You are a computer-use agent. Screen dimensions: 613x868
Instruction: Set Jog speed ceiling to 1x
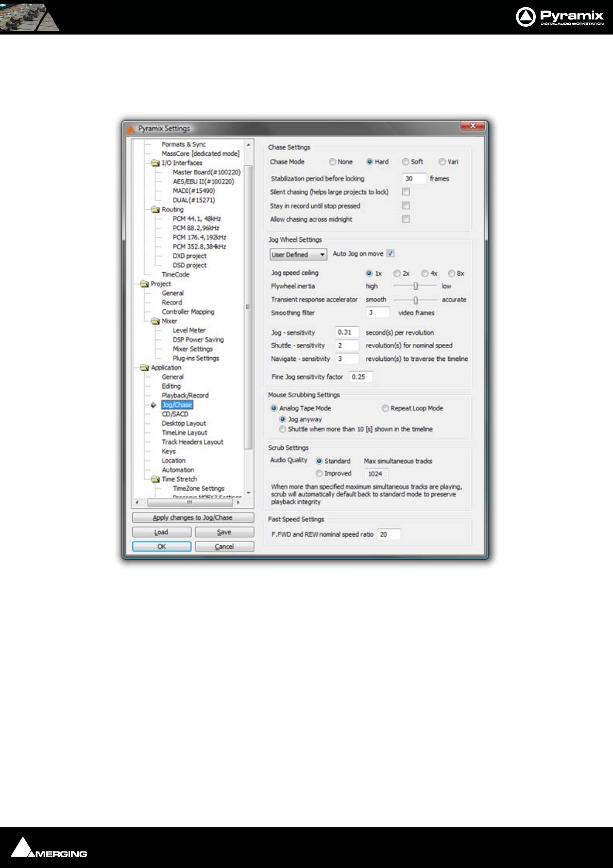pos(369,274)
